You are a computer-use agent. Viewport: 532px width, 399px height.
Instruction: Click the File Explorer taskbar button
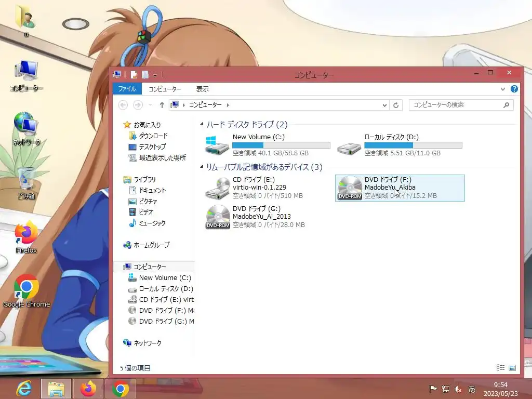(x=56, y=389)
